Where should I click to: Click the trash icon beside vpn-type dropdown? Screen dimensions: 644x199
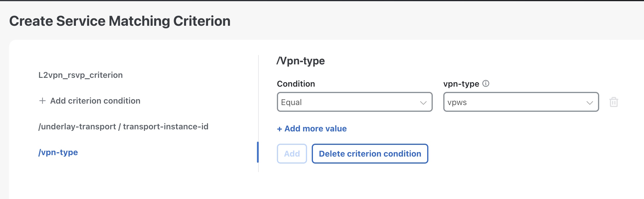[x=614, y=102]
